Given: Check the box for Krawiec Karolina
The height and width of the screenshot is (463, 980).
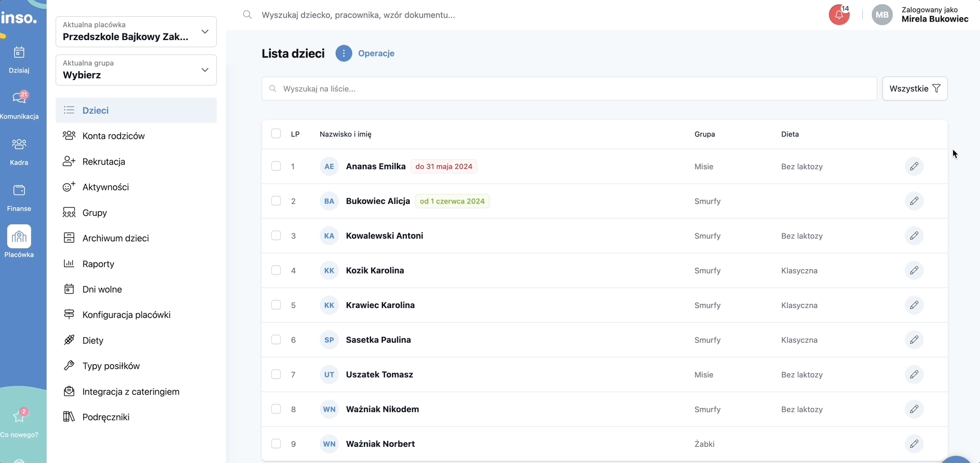Looking at the screenshot, I should click(276, 305).
